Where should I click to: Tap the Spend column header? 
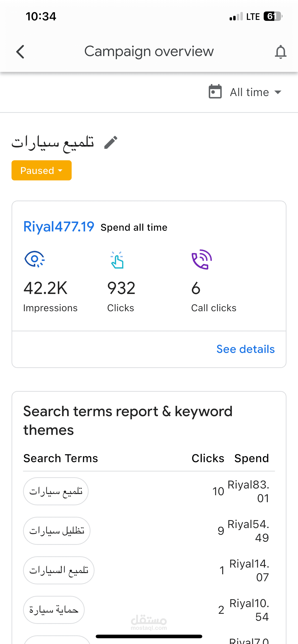251,459
